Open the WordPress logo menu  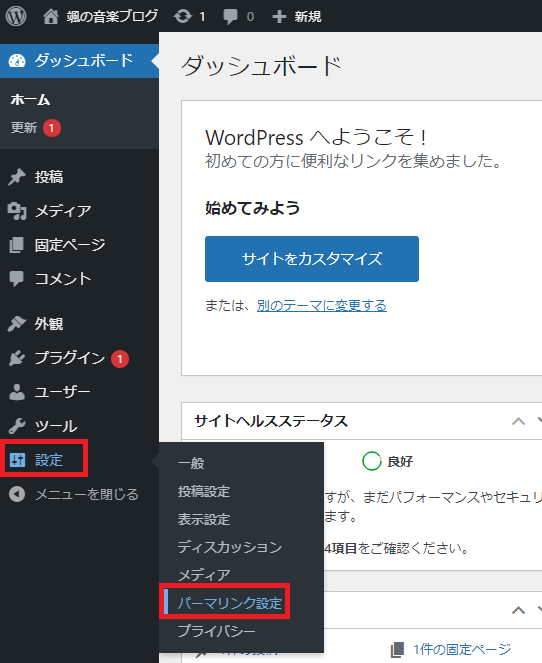16,16
